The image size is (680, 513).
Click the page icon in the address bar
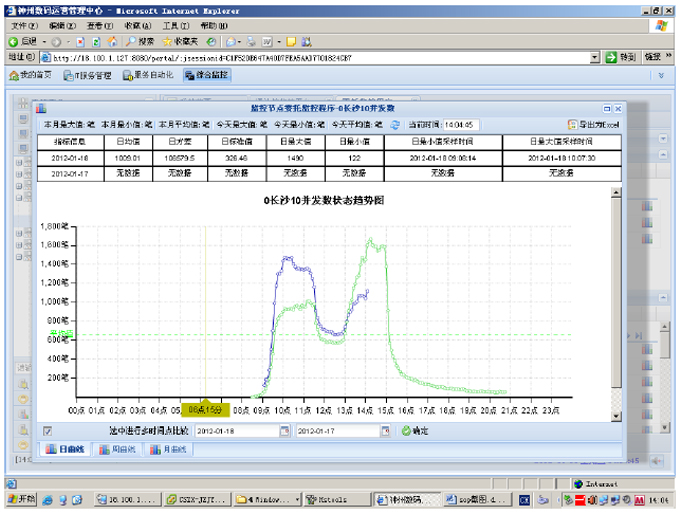(x=46, y=57)
